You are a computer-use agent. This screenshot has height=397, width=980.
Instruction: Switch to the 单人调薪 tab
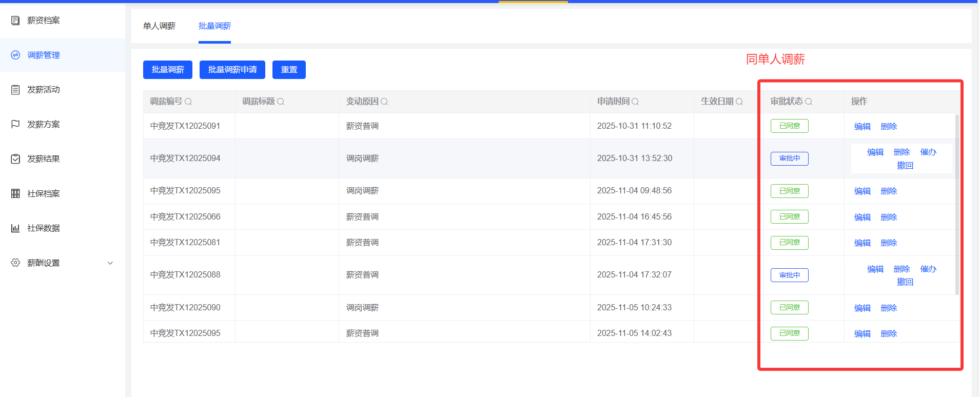pyautogui.click(x=159, y=26)
